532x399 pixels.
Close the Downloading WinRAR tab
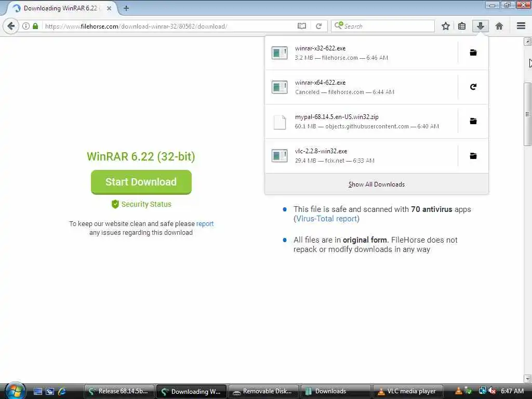pos(109,8)
